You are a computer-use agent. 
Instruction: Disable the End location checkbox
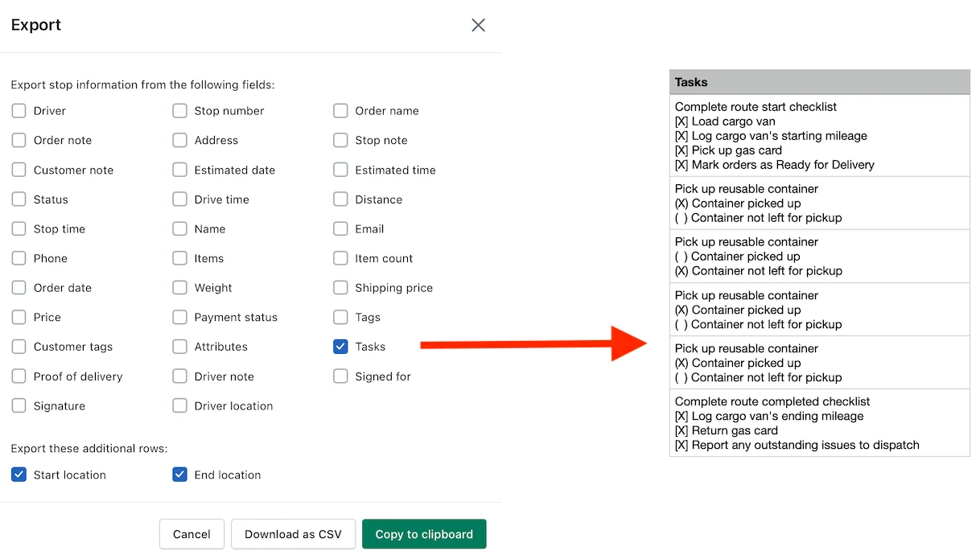[179, 475]
